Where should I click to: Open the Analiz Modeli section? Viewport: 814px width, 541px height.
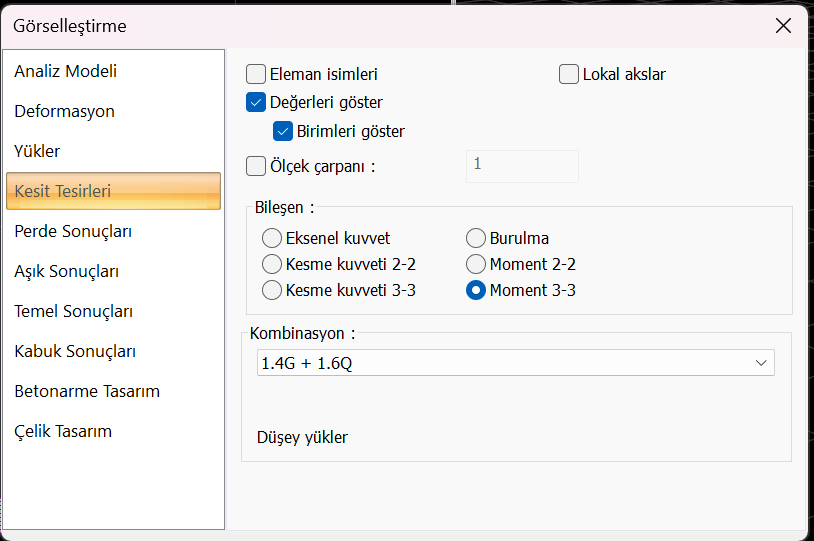66,71
